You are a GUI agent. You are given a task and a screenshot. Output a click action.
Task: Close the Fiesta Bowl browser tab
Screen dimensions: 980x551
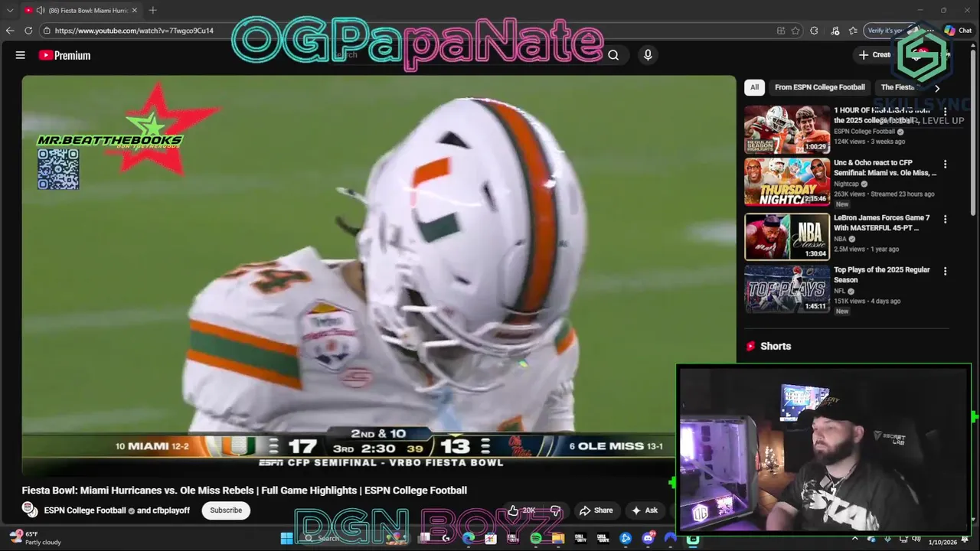tap(135, 10)
